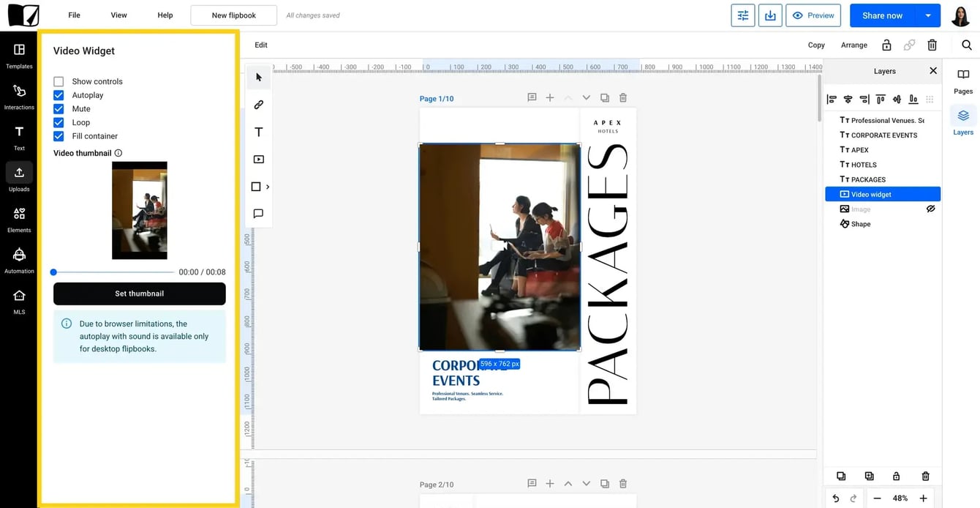
Task: Move Page 2/10 down with chevron
Action: pos(586,483)
